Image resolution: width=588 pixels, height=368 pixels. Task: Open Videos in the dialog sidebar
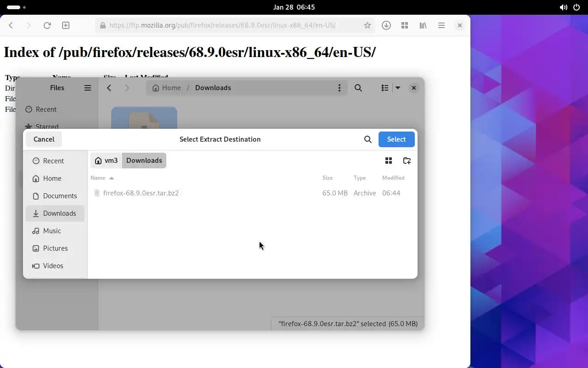point(55,266)
